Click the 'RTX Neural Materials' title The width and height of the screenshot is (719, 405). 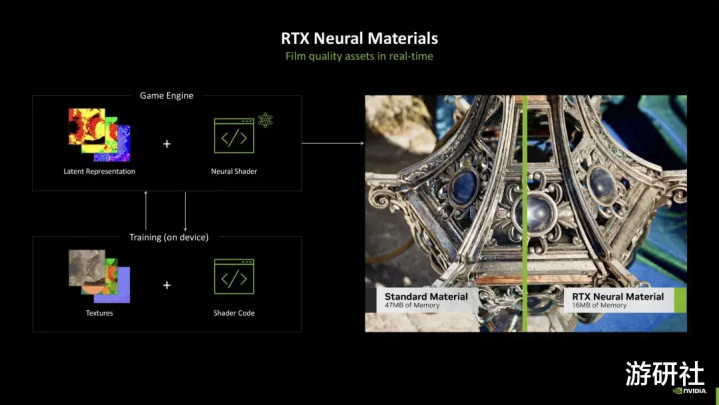tap(359, 38)
